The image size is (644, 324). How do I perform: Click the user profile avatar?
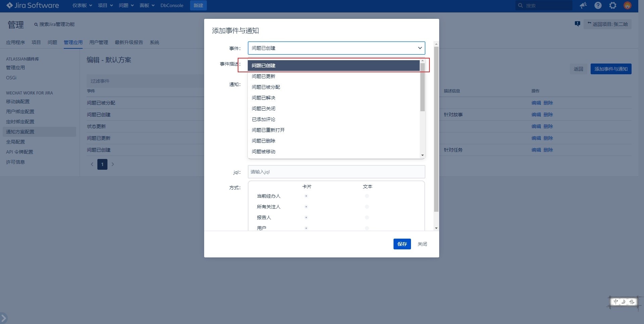click(627, 5)
